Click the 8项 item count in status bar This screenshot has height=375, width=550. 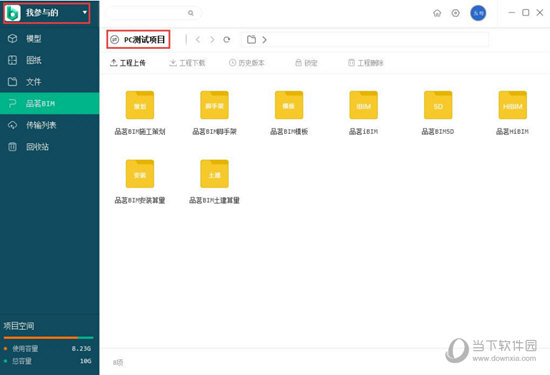click(x=118, y=362)
